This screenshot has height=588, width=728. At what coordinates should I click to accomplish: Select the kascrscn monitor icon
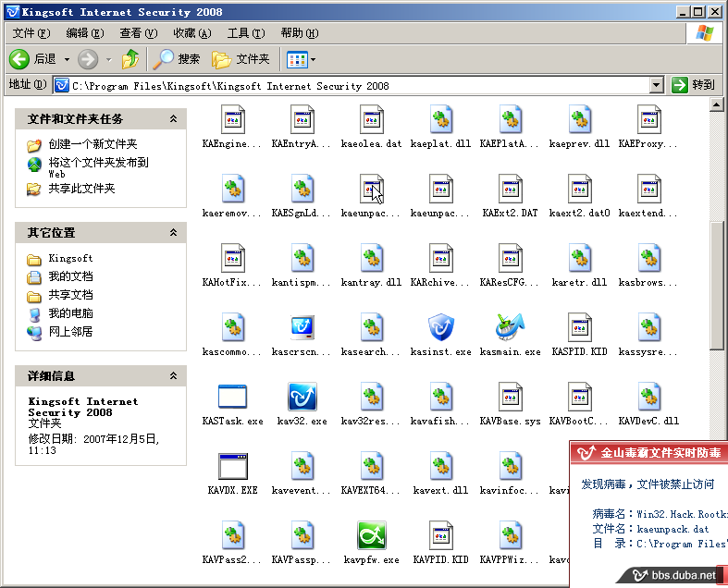click(302, 327)
